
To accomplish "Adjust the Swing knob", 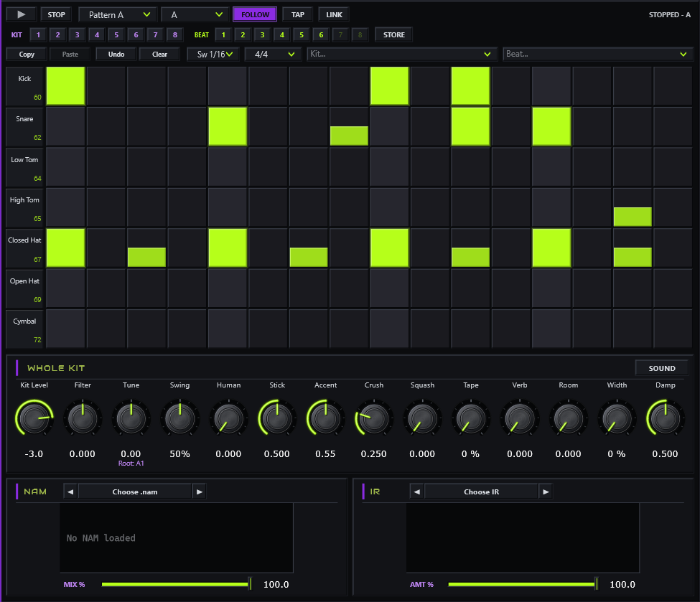I will 180,418.
